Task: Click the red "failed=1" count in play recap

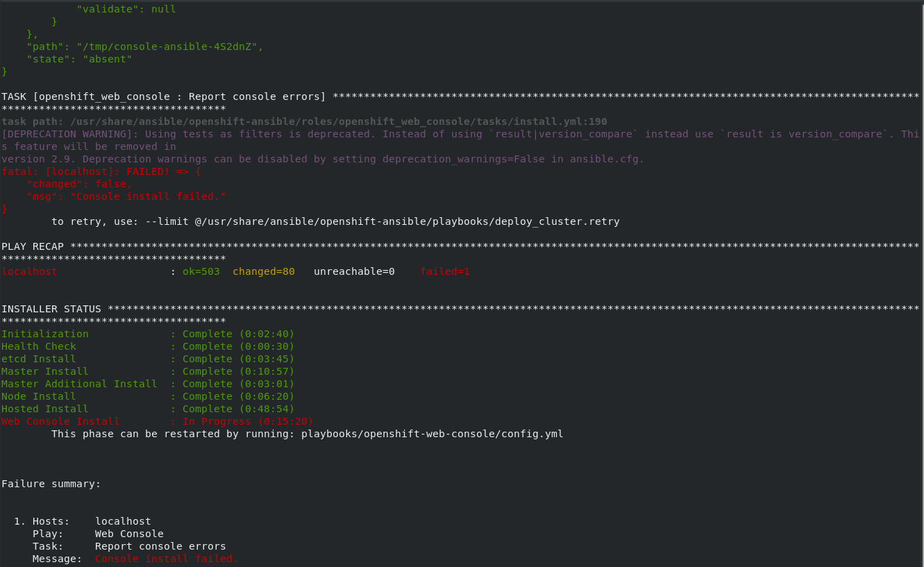Action: 445,271
